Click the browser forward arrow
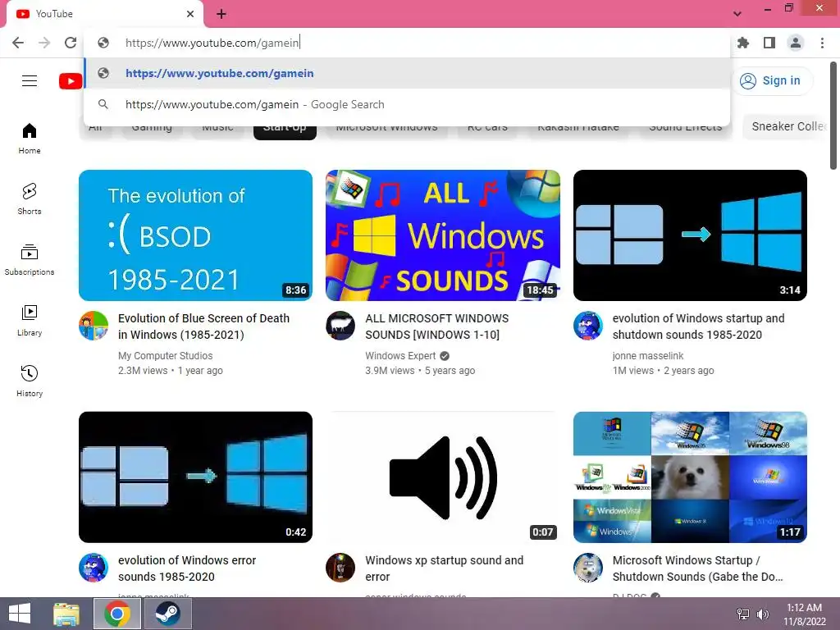The height and width of the screenshot is (630, 840). pos(44,43)
